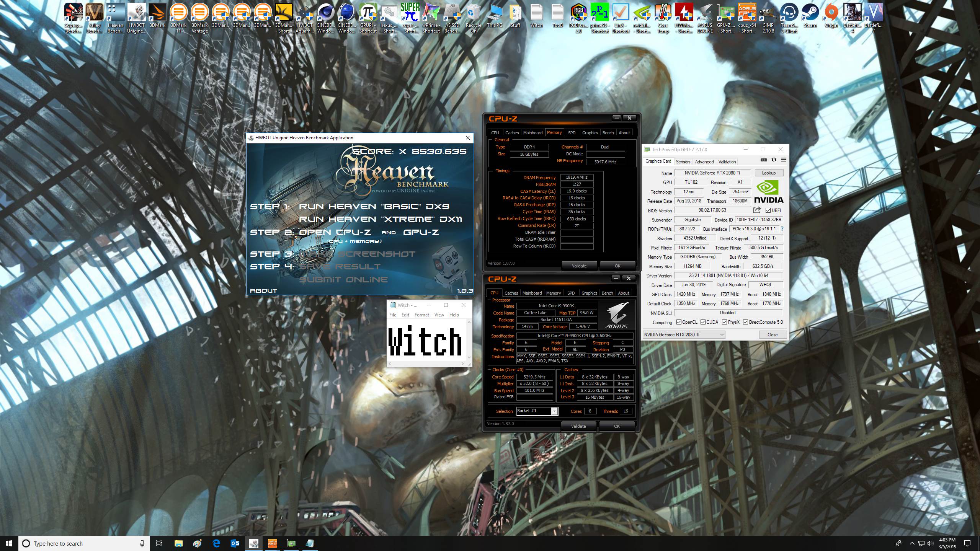Open the 3DMark 11 desktop shortcut
This screenshot has width=980, height=551.
click(178, 18)
